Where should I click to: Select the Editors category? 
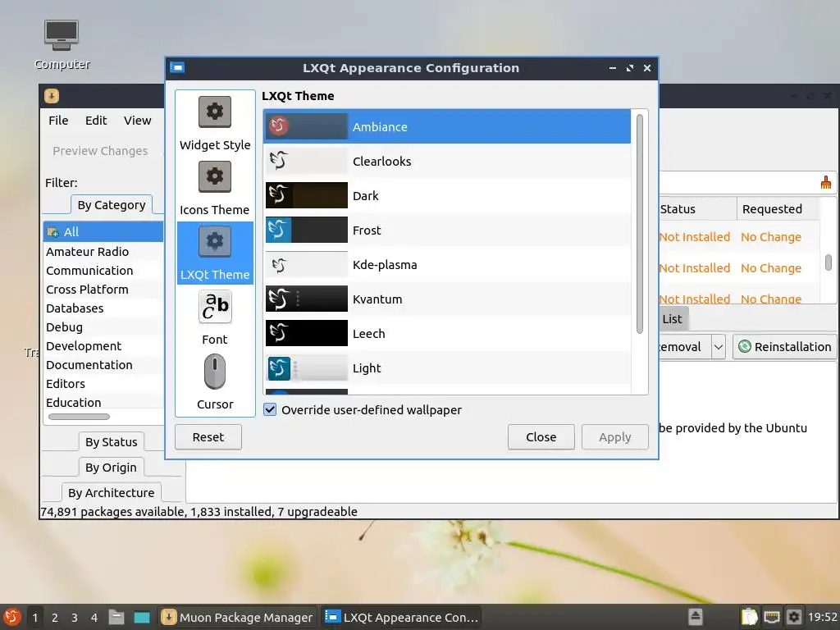[x=103, y=384]
